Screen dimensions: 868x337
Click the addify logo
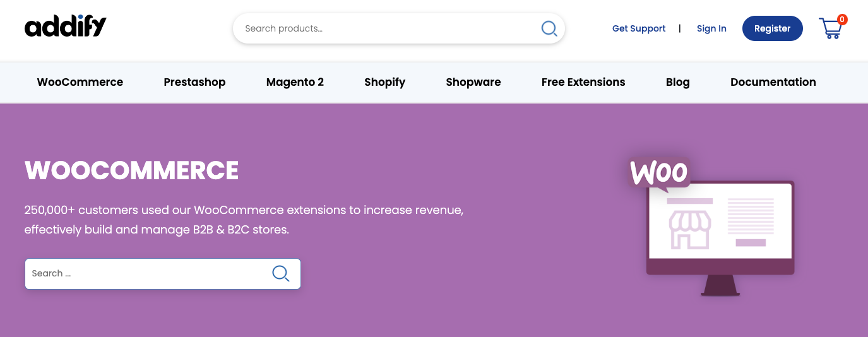(66, 27)
